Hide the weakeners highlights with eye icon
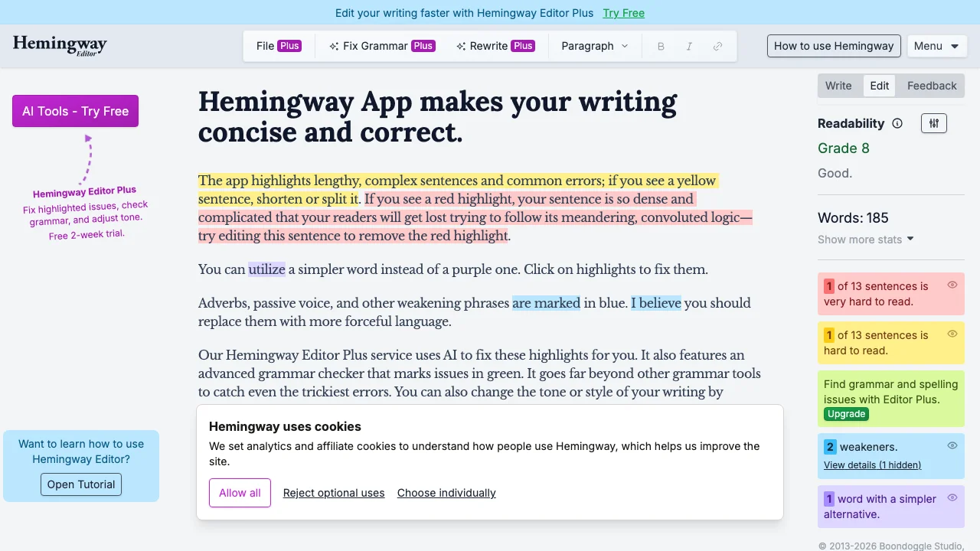Screen dimensions: 980x551 [952, 445]
